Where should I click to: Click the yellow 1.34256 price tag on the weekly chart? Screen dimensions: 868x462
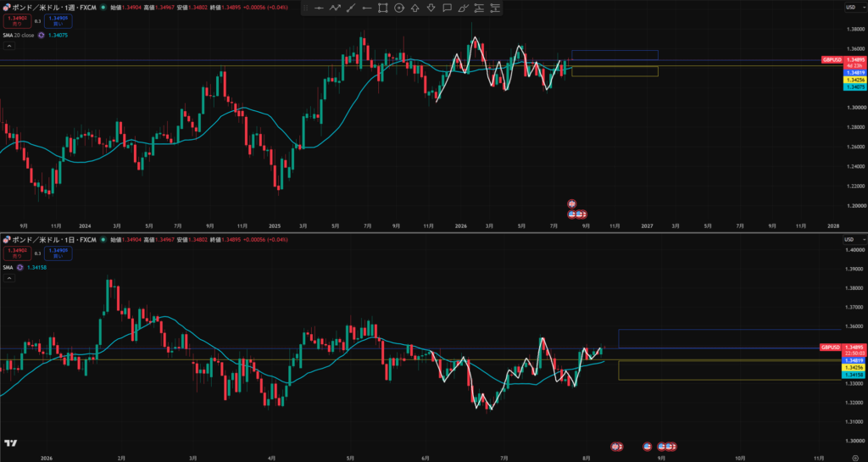[x=854, y=80]
